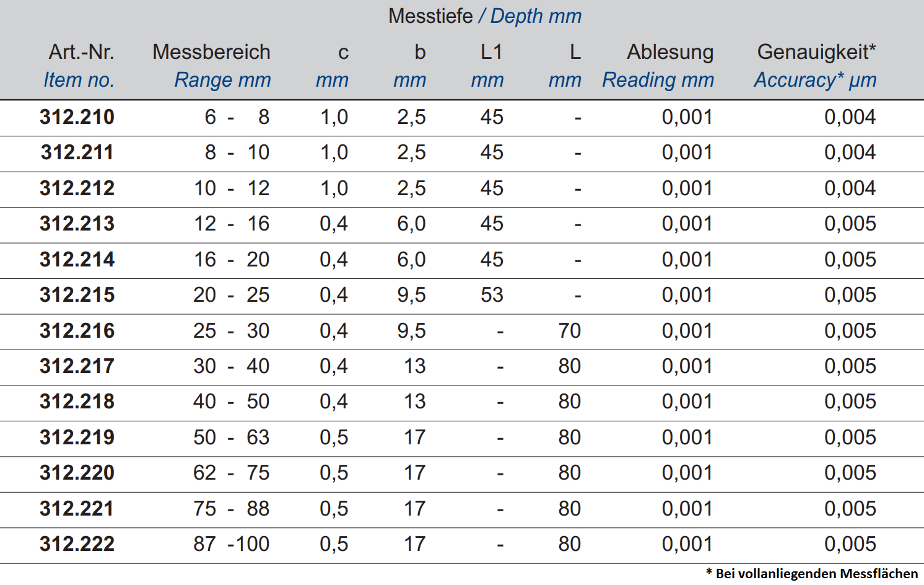This screenshot has height=585, width=924.
Task: Click item number 312.222 in last row
Action: coord(77,544)
